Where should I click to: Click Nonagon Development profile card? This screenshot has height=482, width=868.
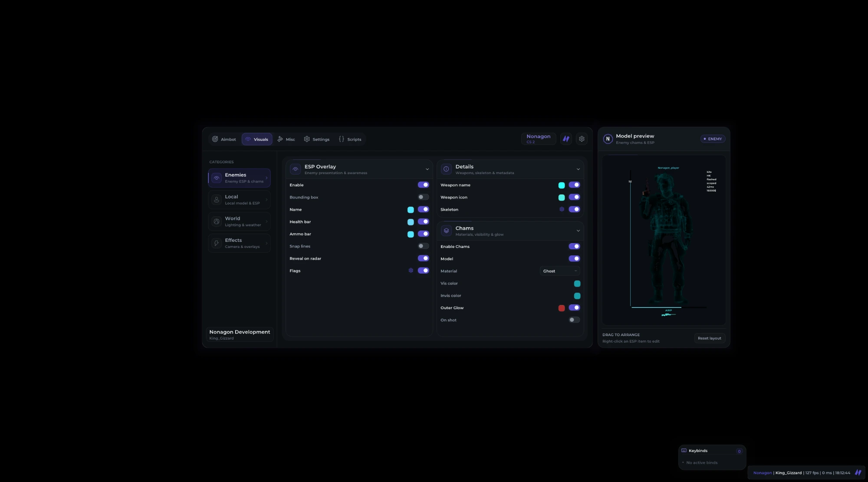tap(240, 334)
